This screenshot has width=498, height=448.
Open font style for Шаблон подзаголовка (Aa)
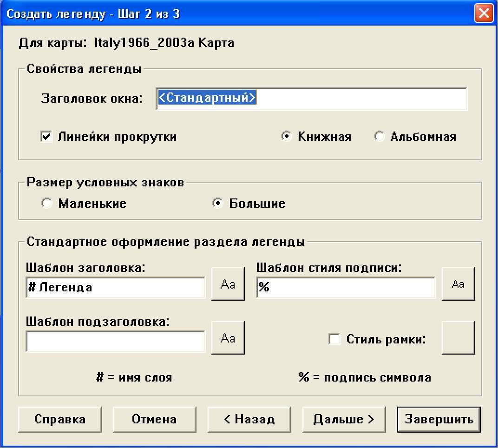pyautogui.click(x=228, y=339)
